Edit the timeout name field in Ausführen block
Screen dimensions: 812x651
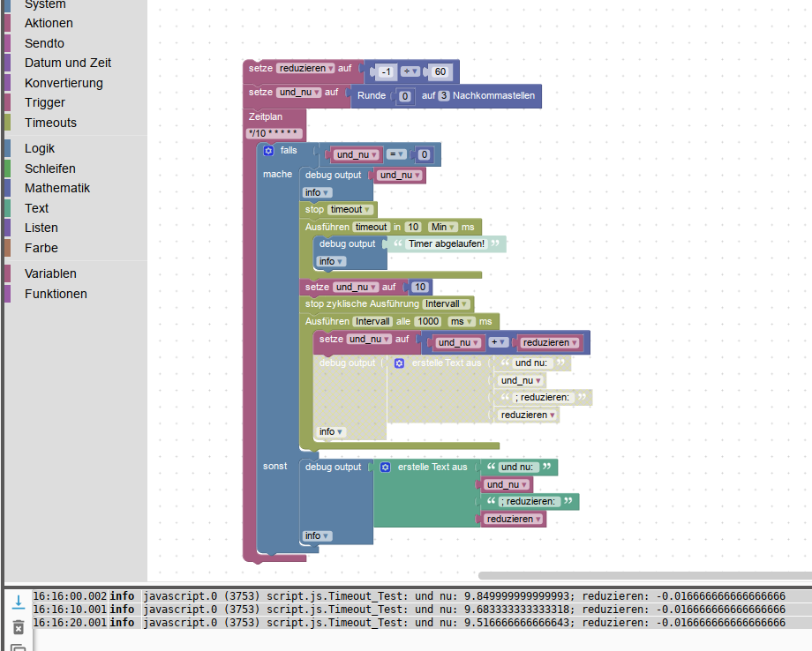pos(371,228)
